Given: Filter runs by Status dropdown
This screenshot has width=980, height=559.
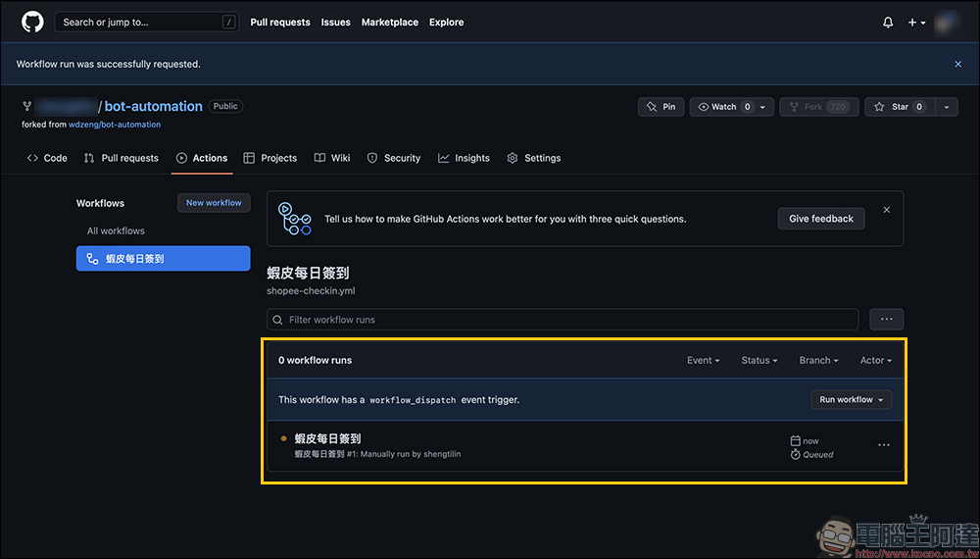Looking at the screenshot, I should tap(759, 360).
